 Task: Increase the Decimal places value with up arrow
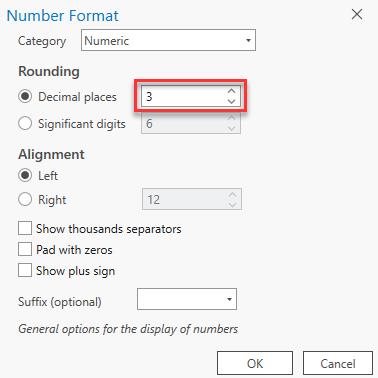point(231,91)
